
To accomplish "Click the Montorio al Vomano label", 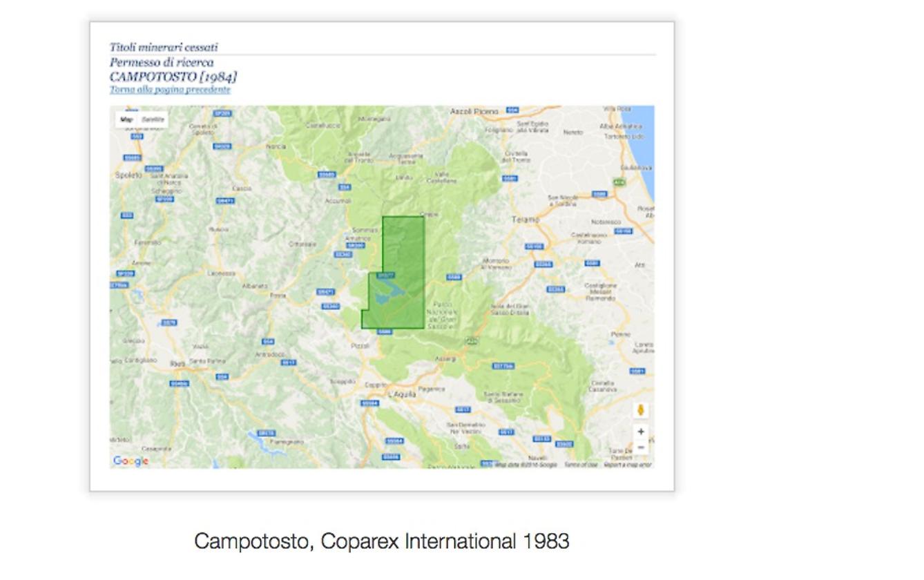I will tap(496, 264).
